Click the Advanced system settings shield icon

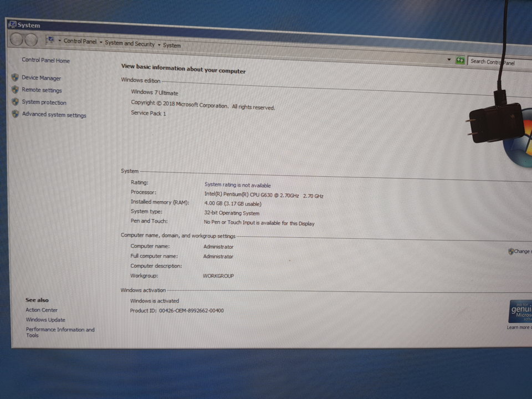pyautogui.click(x=16, y=114)
